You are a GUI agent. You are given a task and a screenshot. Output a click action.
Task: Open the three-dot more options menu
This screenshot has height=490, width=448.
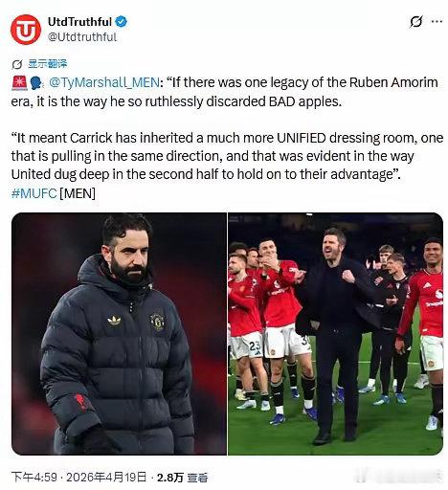437,21
